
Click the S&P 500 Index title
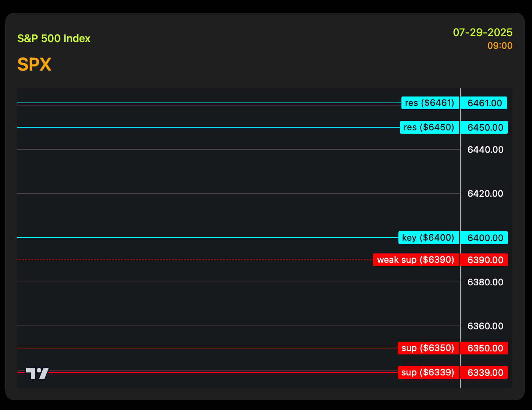54,39
